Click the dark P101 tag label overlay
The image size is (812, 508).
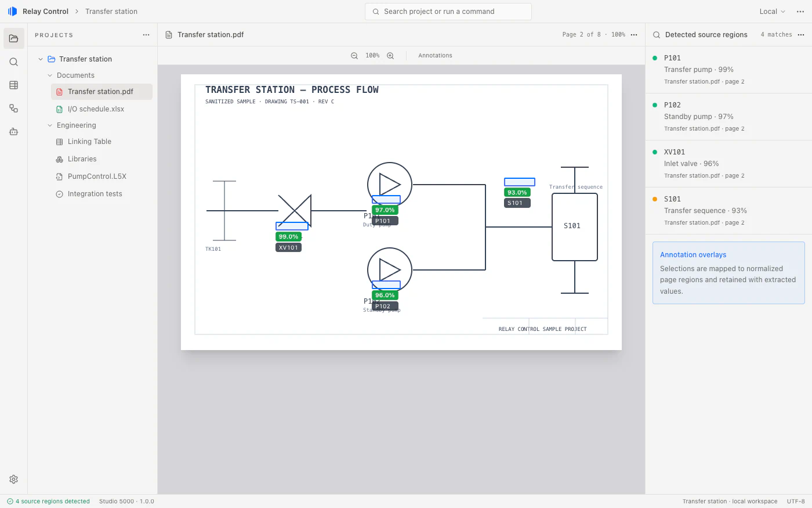385,221
